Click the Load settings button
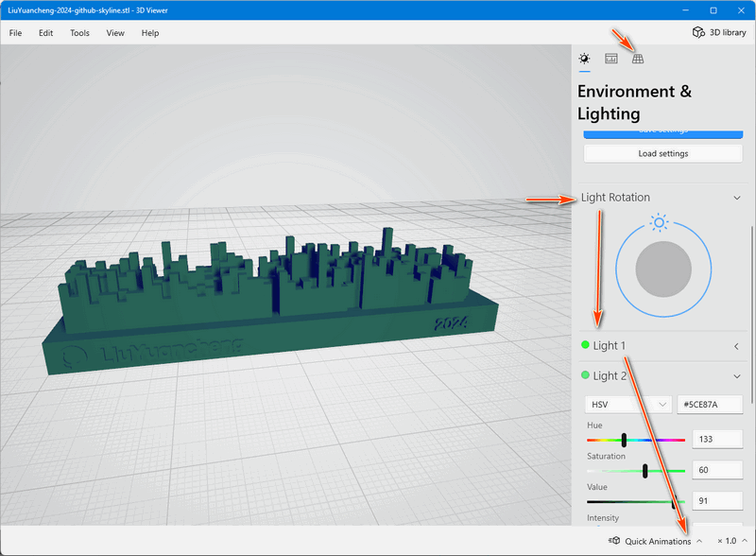 pos(663,153)
